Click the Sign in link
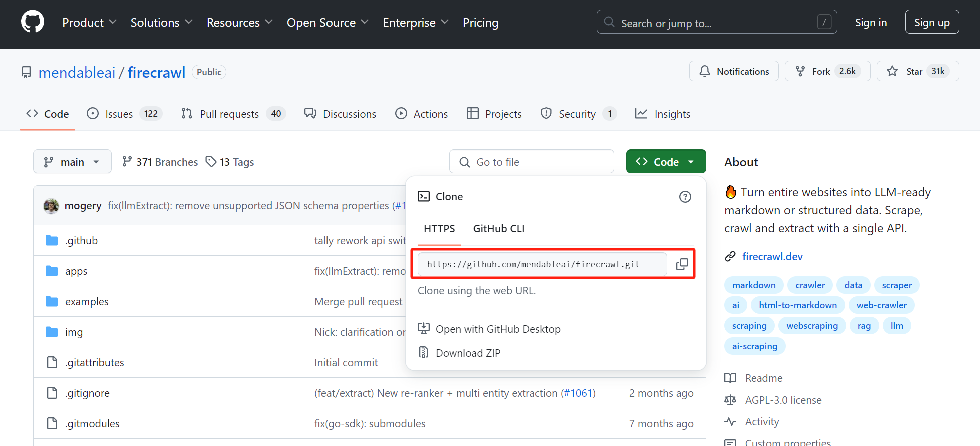980x446 pixels. [871, 23]
